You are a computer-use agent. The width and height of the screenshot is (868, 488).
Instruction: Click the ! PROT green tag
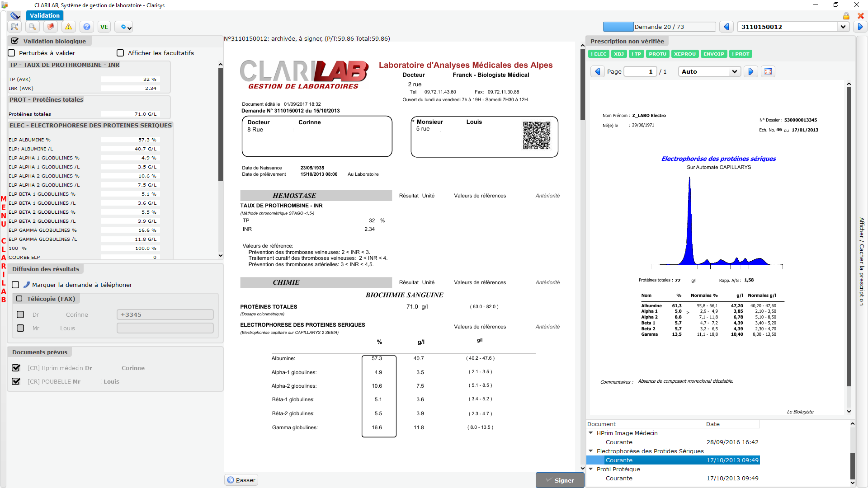741,54
